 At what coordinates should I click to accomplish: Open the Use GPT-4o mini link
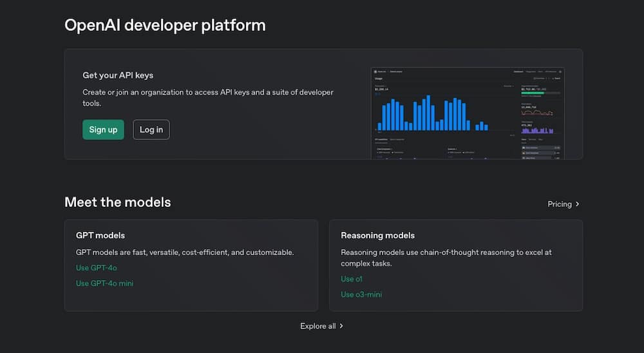click(105, 283)
